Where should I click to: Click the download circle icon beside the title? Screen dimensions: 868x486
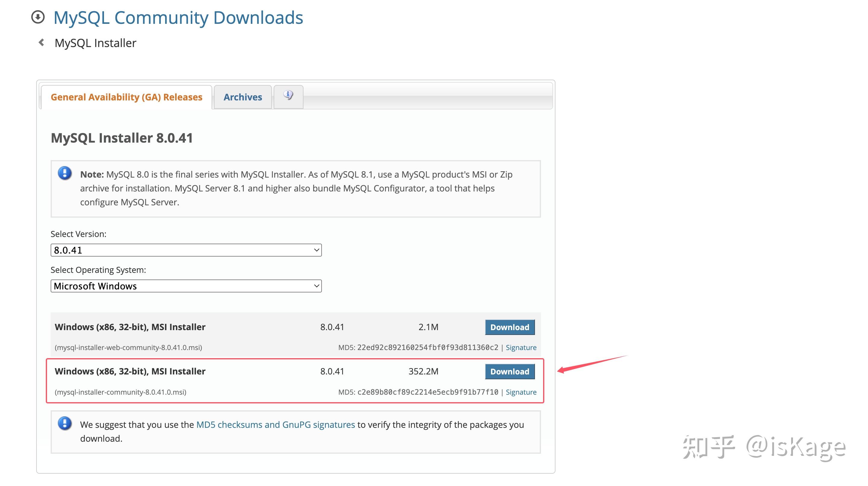(x=38, y=17)
